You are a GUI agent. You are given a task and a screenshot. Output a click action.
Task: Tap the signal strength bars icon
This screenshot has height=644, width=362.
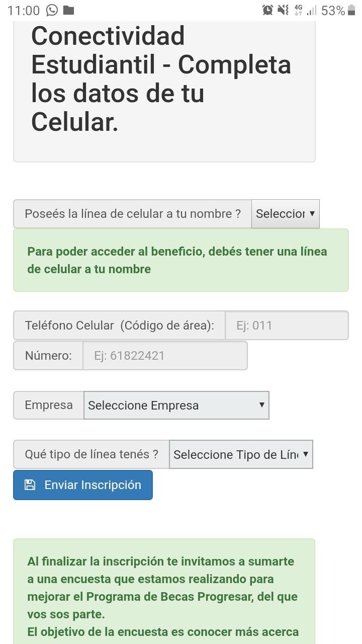[312, 10]
